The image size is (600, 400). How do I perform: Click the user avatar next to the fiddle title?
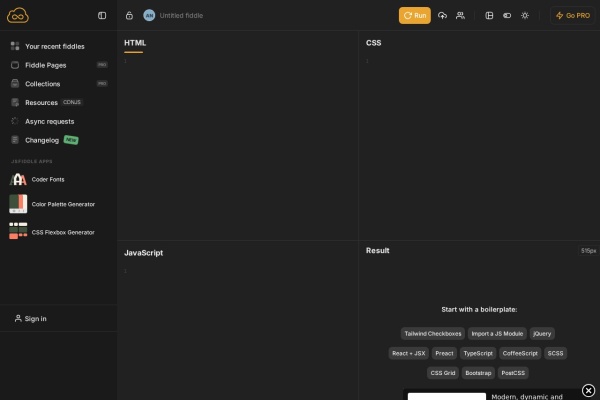tap(149, 16)
